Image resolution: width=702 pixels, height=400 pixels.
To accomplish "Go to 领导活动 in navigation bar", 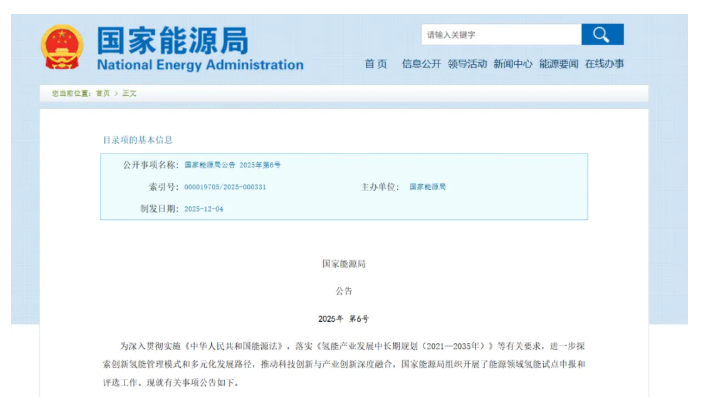I will click(467, 64).
